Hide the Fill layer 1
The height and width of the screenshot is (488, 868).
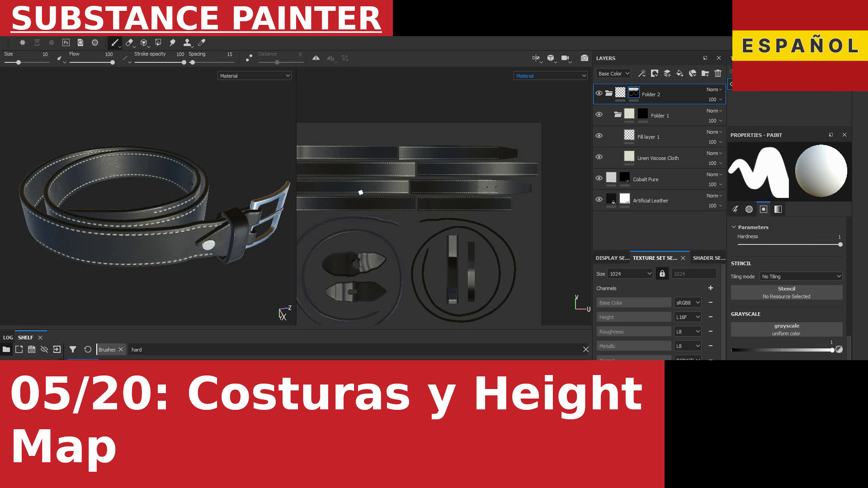click(599, 136)
